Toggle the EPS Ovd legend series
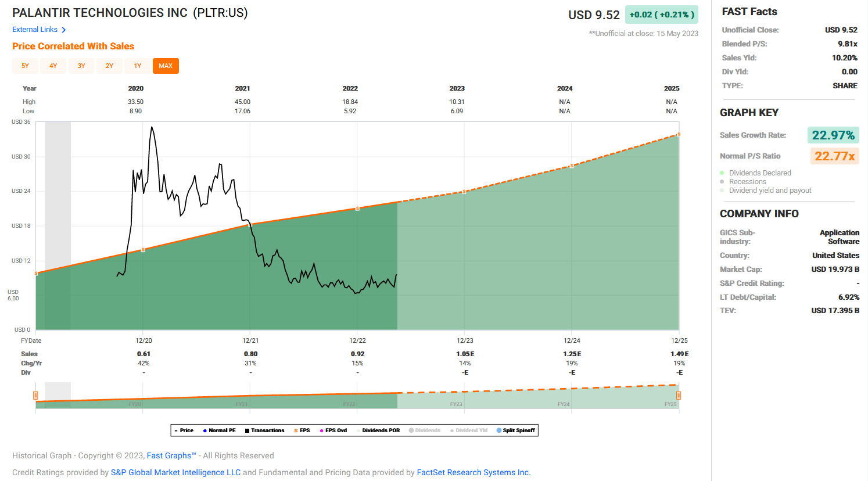868x481 pixels. click(x=333, y=430)
